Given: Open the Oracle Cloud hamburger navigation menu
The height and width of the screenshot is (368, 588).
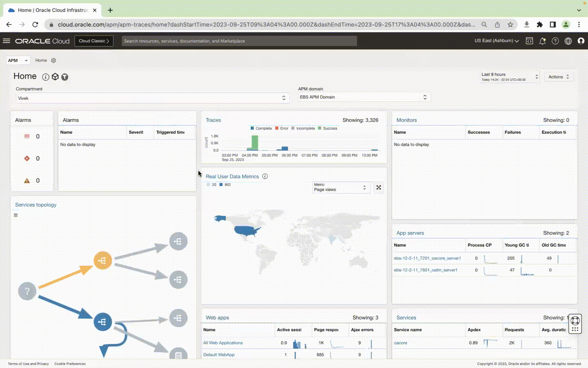Looking at the screenshot, I should pos(6,41).
